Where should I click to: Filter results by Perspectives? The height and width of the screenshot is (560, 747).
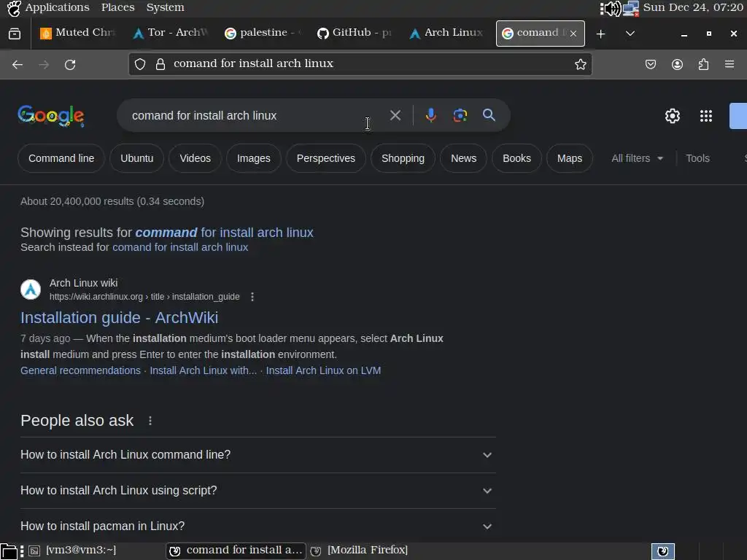tap(326, 158)
